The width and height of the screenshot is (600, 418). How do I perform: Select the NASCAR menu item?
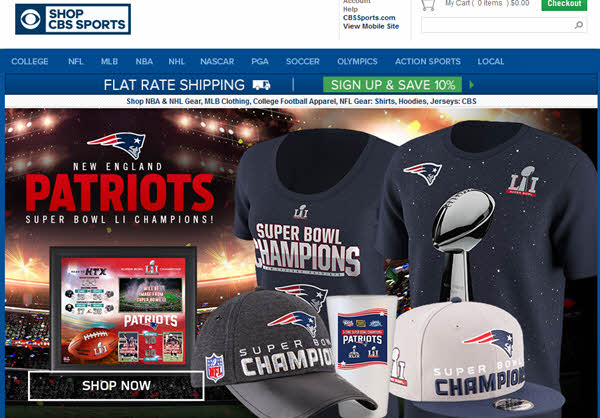tap(217, 61)
